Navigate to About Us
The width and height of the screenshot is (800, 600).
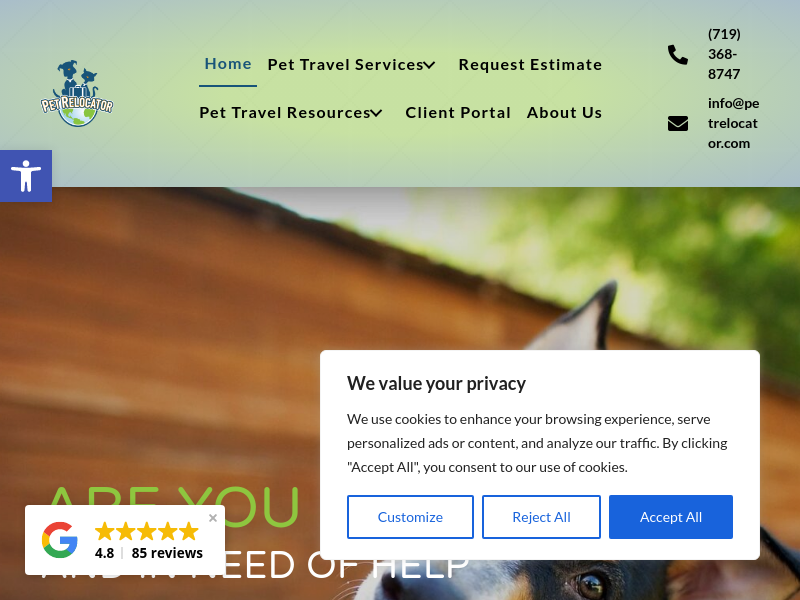564,113
